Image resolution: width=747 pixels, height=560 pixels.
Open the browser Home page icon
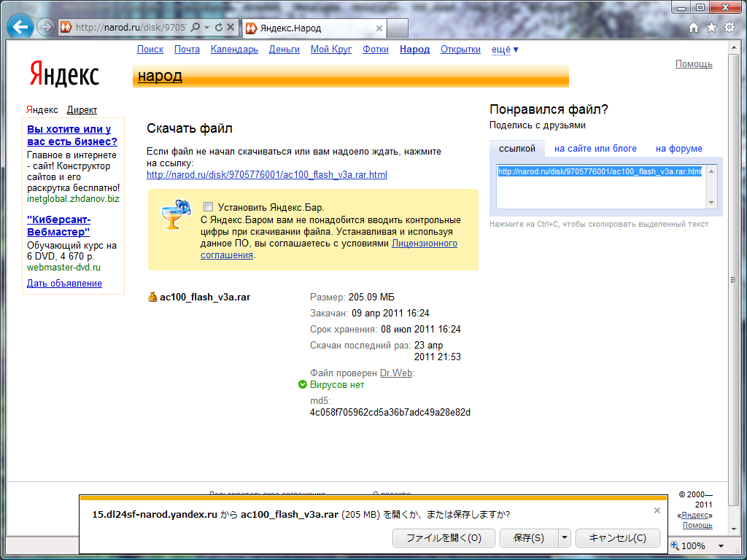(694, 28)
